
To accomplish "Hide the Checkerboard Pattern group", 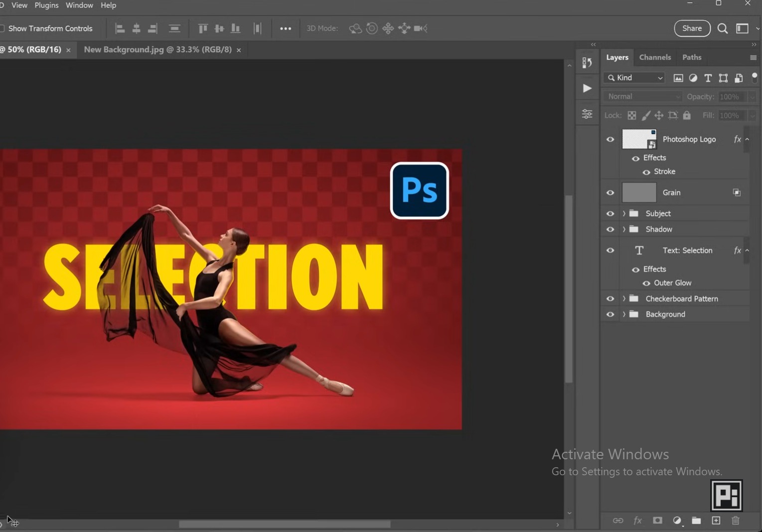I will click(x=610, y=299).
